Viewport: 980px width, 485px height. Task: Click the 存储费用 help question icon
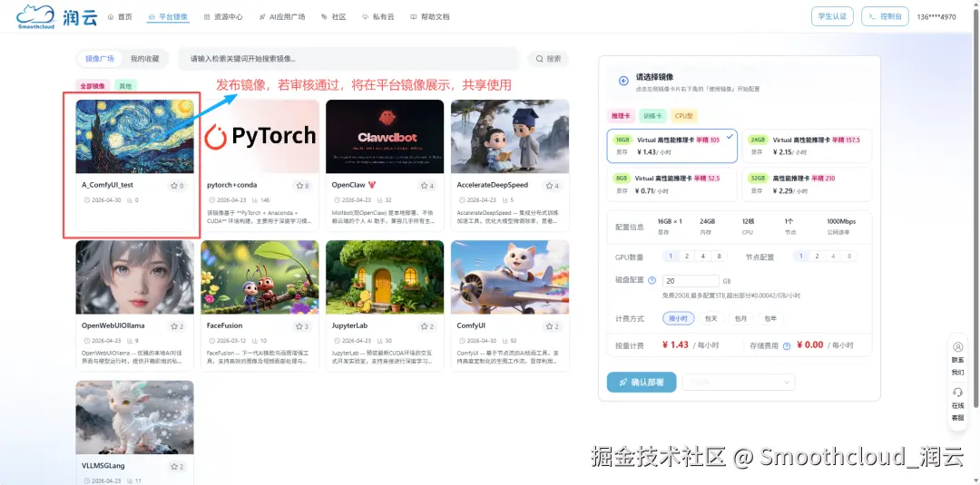point(787,345)
